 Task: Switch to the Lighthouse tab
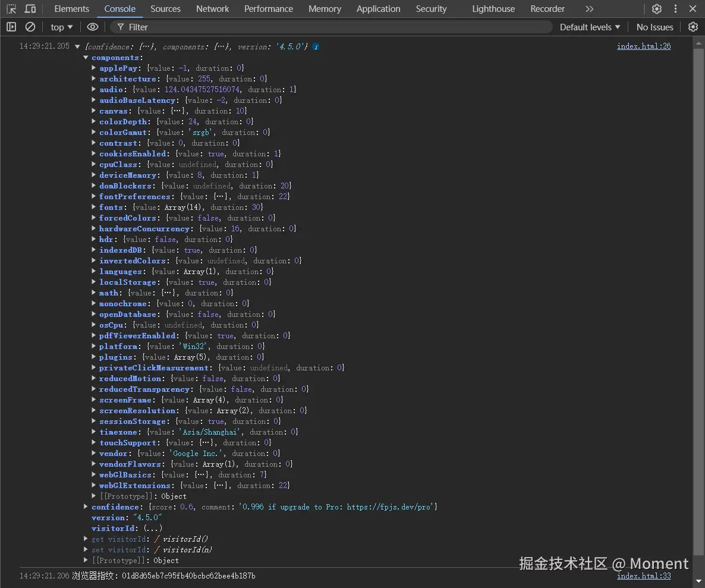click(493, 8)
